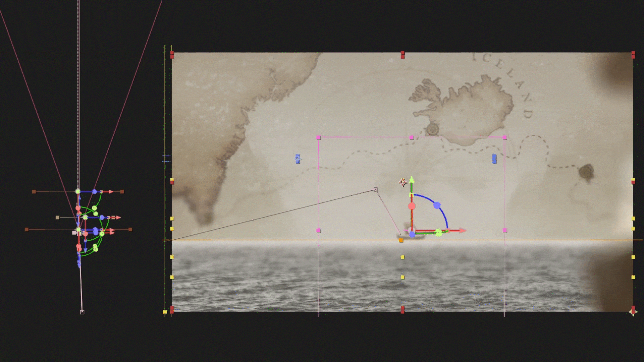Click the blue origin dot of the gizmo
The height and width of the screenshot is (362, 644).
(412, 234)
